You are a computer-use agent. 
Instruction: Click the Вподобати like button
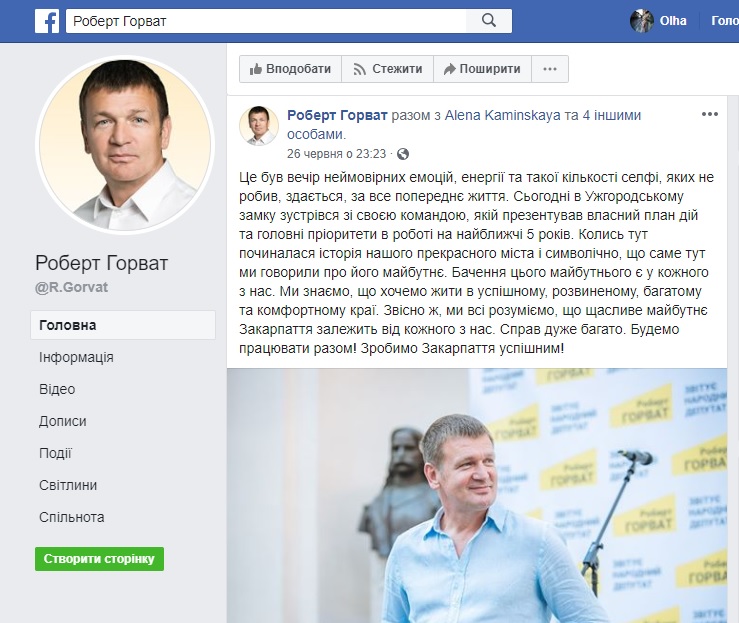290,69
